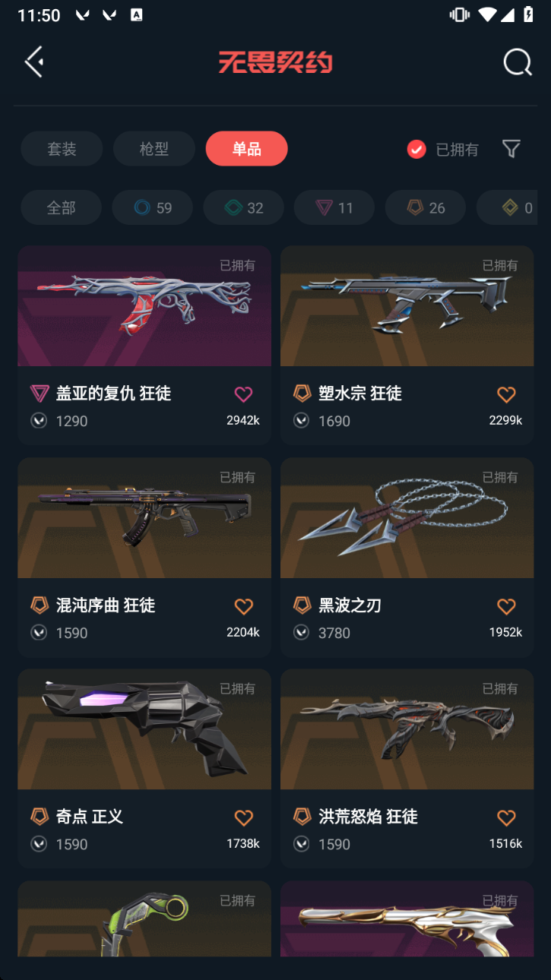Image resolution: width=551 pixels, height=980 pixels.
Task: Favorite 塑水宗 狂徒 with the heart icon
Action: pos(506,394)
